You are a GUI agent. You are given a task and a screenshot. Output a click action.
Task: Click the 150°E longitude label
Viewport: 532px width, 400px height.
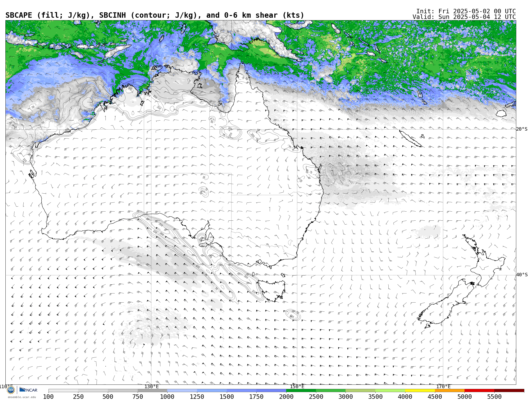tap(297, 386)
